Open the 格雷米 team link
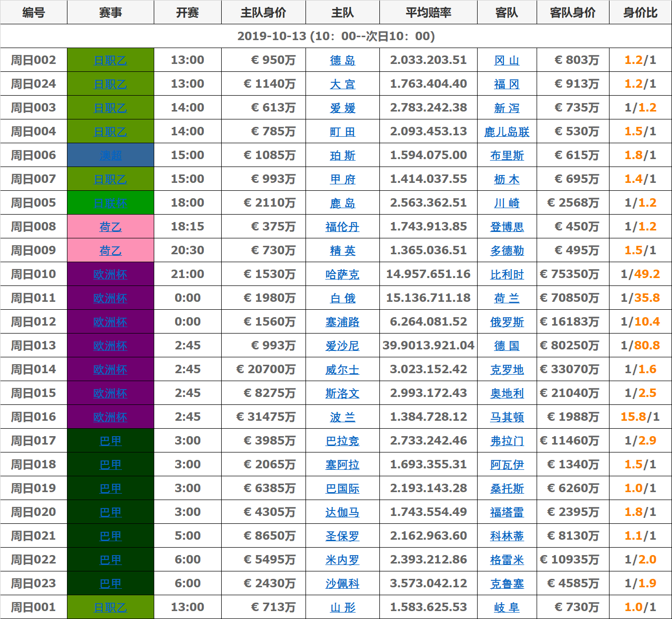The height and width of the screenshot is (619, 672). [x=507, y=560]
